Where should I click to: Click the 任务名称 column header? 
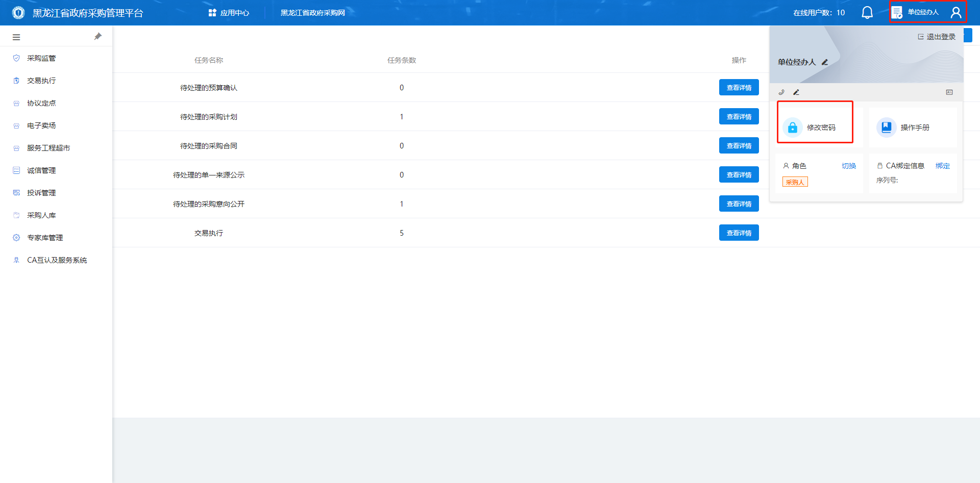[x=209, y=60]
